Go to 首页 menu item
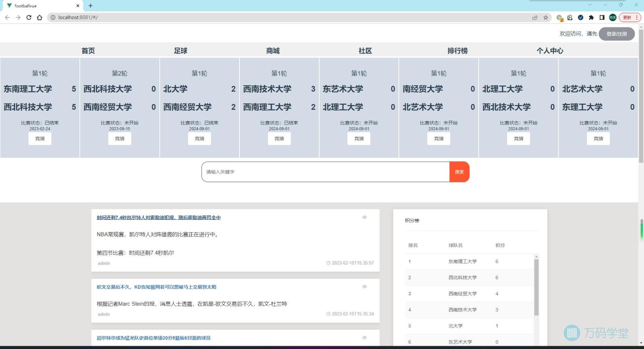The image size is (644, 349). pos(88,51)
